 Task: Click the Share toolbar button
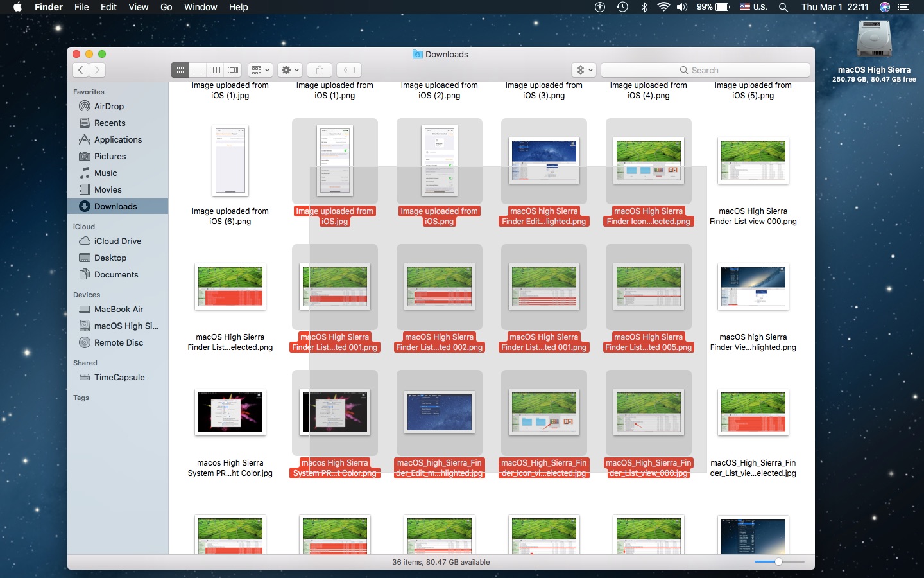(x=320, y=70)
